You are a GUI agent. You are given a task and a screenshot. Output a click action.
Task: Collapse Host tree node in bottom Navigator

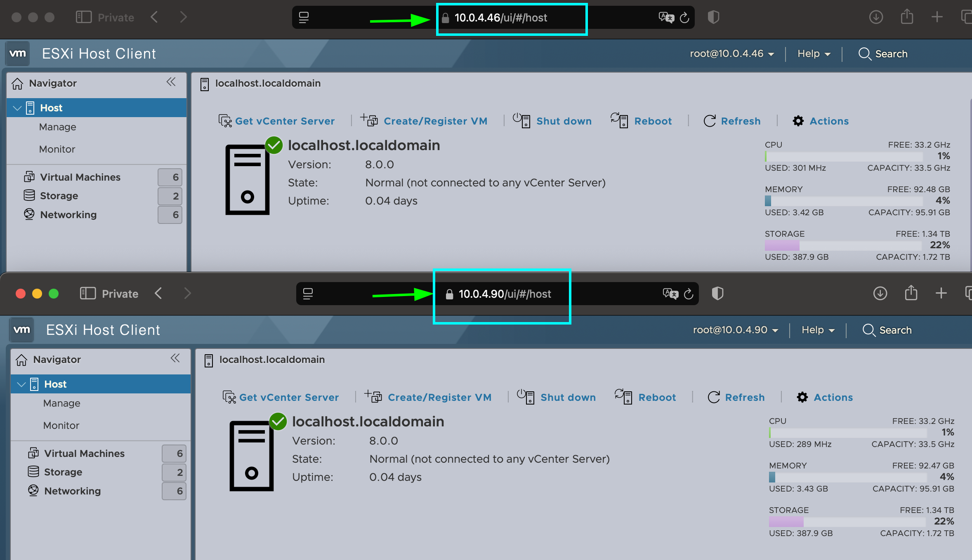click(21, 384)
